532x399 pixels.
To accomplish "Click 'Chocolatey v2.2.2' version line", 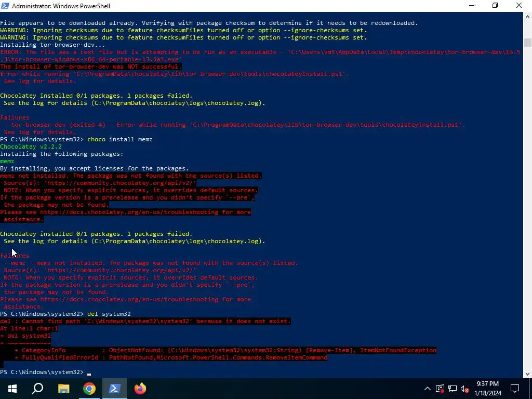I will click(31, 147).
